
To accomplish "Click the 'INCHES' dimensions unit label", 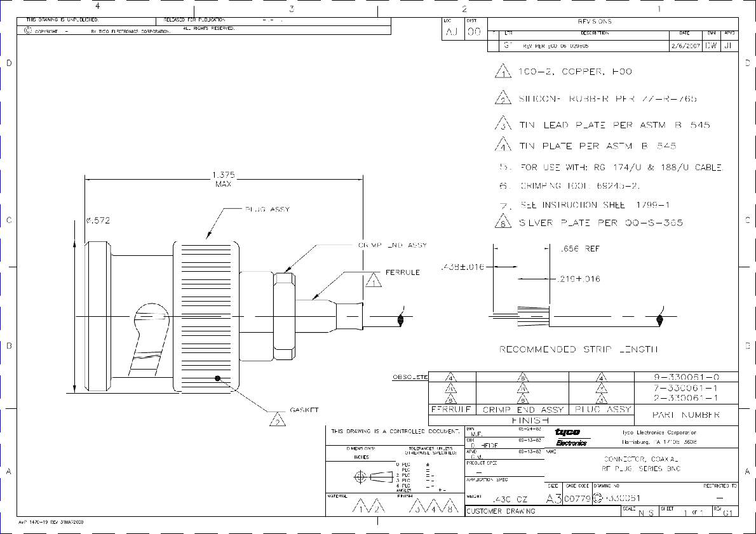I will pyautogui.click(x=361, y=457).
